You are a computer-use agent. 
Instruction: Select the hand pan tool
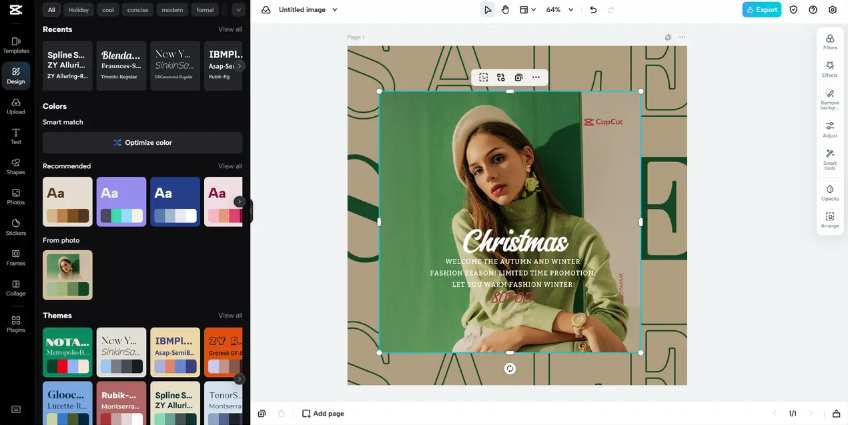click(505, 10)
